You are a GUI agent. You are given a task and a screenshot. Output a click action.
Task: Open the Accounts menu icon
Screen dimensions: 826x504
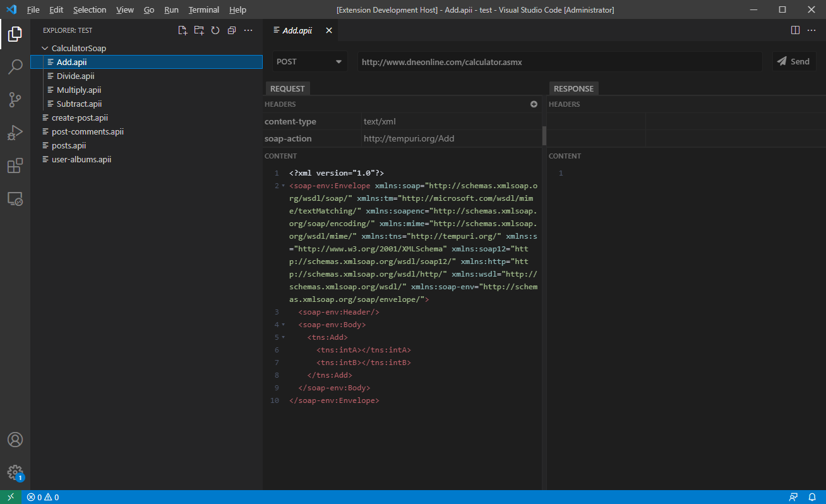coord(15,440)
